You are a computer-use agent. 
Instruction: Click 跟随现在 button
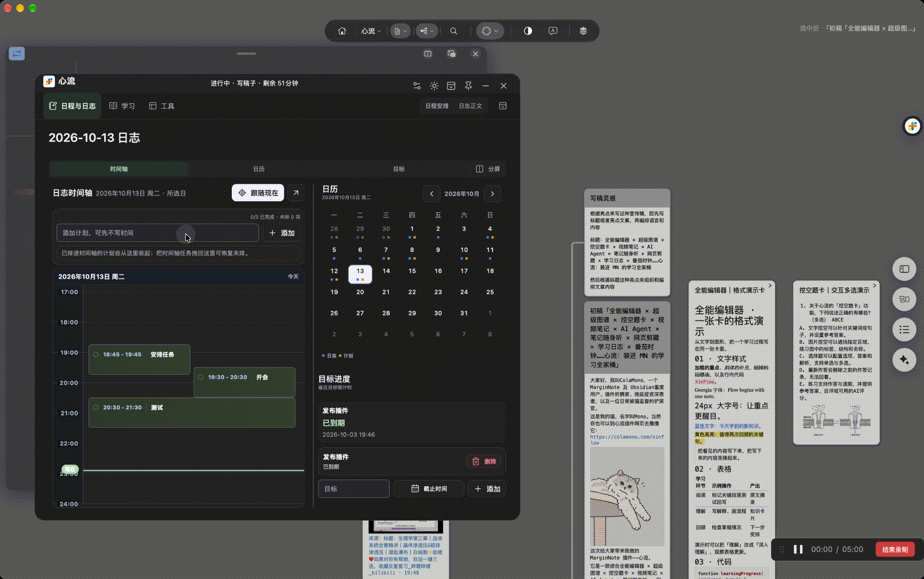point(258,193)
